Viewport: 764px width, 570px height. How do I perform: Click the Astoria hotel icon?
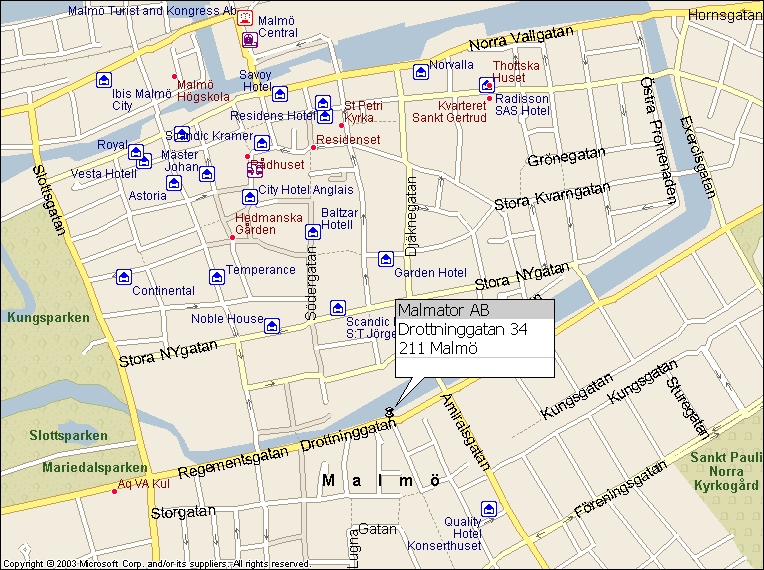(x=174, y=183)
